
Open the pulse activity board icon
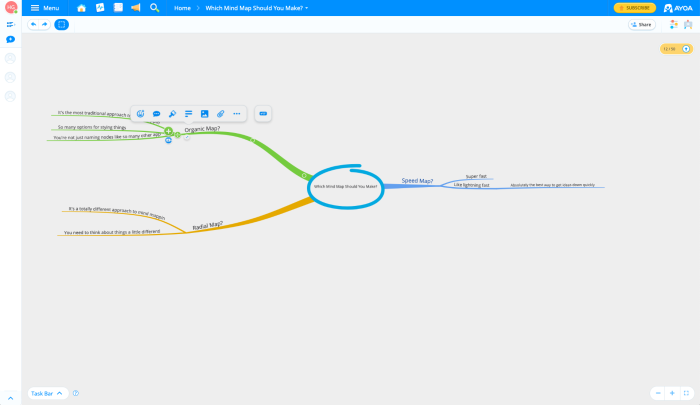[x=100, y=8]
